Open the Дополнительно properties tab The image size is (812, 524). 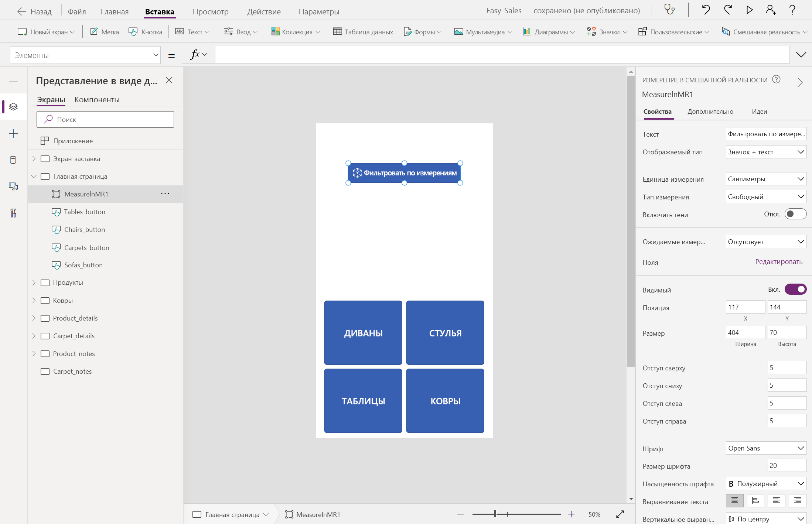(x=710, y=112)
